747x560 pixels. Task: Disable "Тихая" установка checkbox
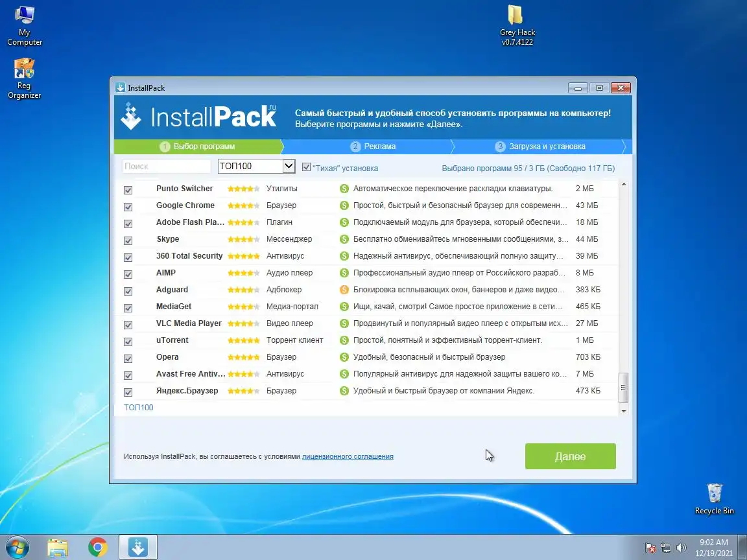[x=306, y=167]
